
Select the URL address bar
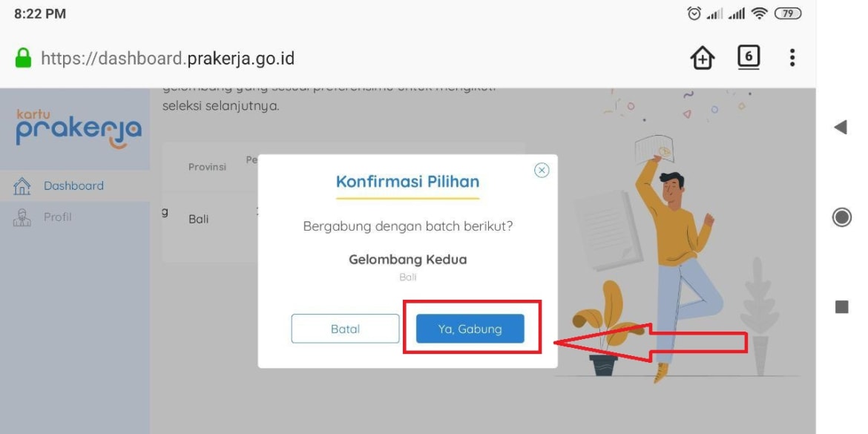168,58
